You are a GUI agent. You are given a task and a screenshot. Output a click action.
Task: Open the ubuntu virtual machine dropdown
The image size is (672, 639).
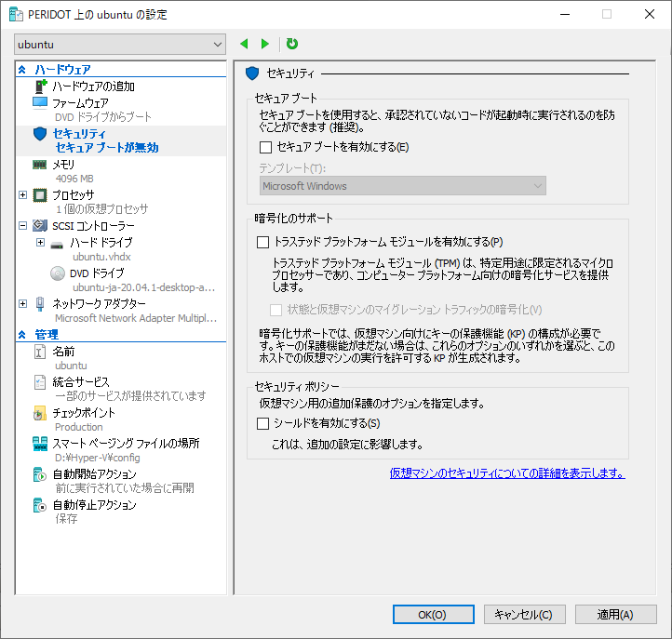(120, 45)
